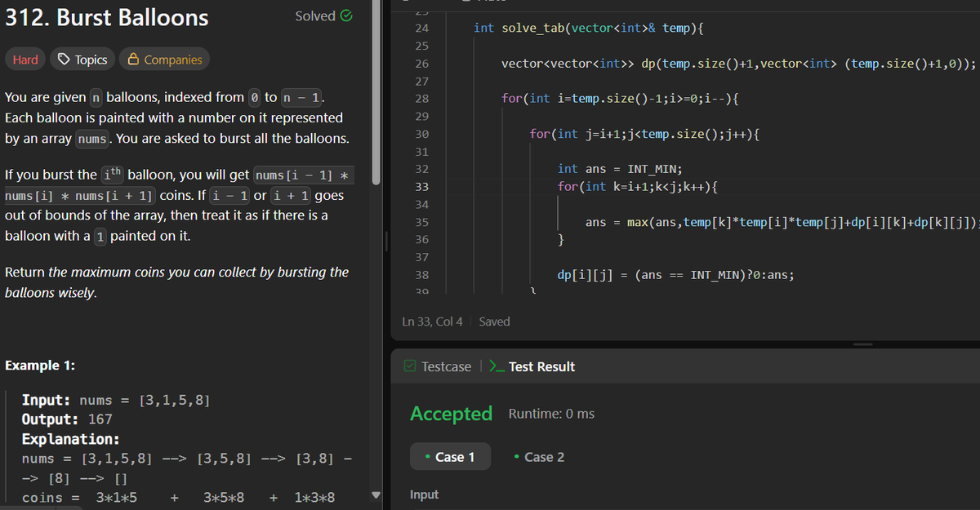
Task: Click the 'Example 1:' heading
Action: [40, 366]
